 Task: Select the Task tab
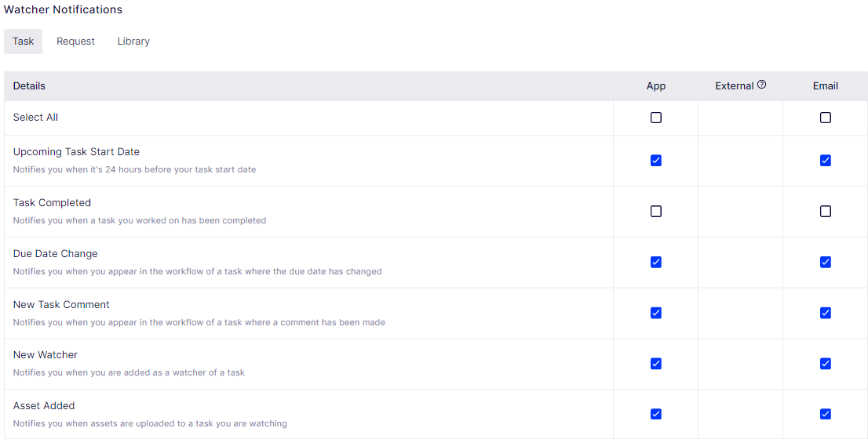[x=24, y=42]
